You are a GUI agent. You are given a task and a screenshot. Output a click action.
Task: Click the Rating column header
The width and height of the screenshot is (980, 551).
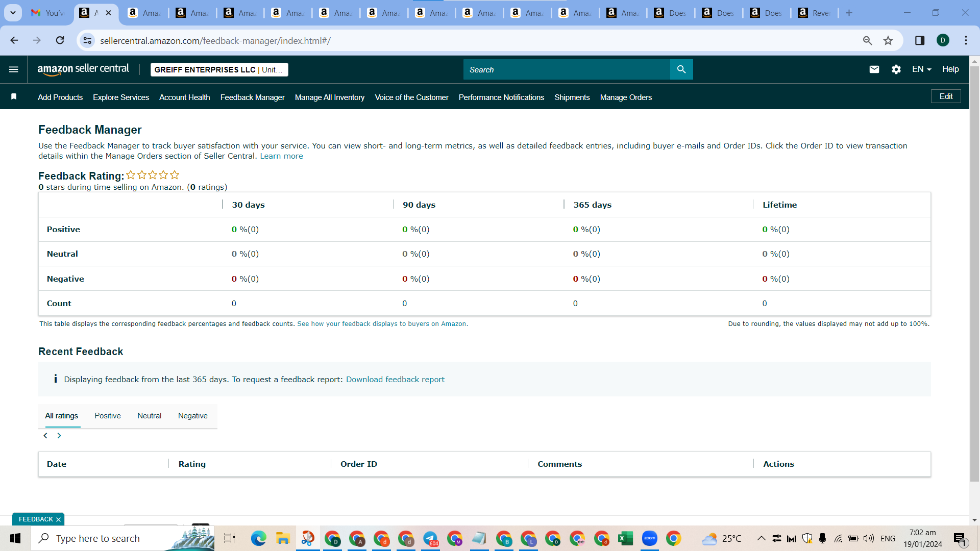[x=192, y=464]
